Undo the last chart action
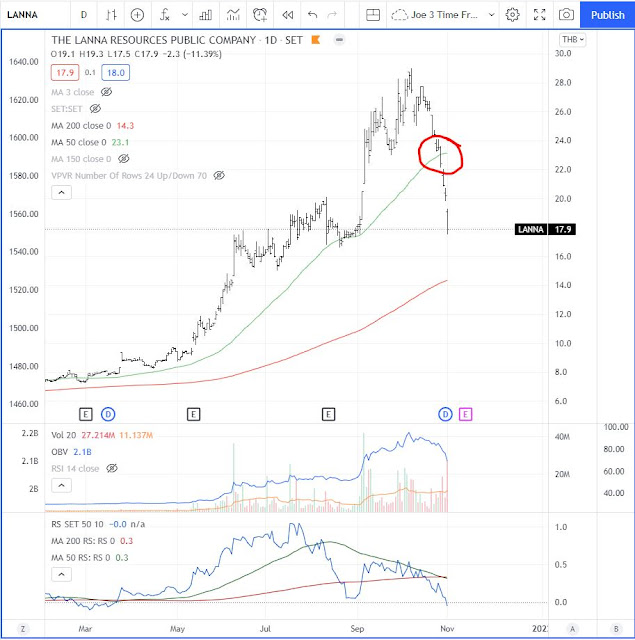The height and width of the screenshot is (640, 635). 313,15
